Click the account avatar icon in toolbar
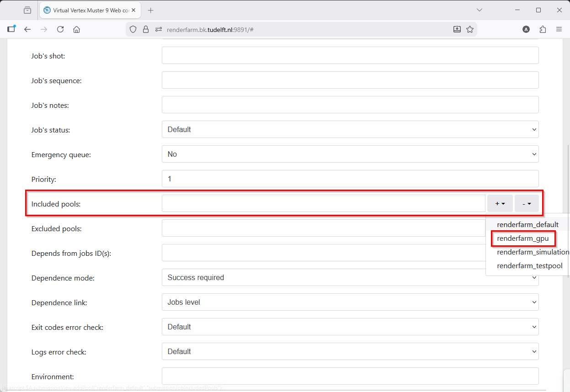This screenshot has width=570, height=392. 526,29
